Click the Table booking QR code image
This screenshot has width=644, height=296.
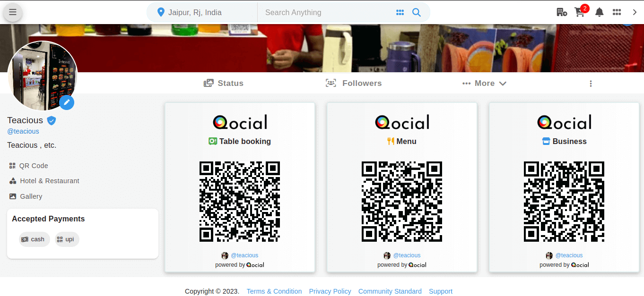tap(240, 202)
